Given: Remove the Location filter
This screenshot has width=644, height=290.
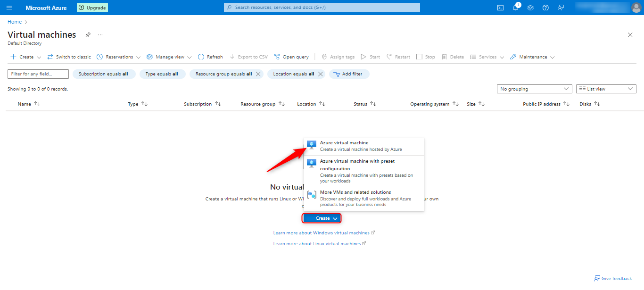Looking at the screenshot, I should coord(321,74).
